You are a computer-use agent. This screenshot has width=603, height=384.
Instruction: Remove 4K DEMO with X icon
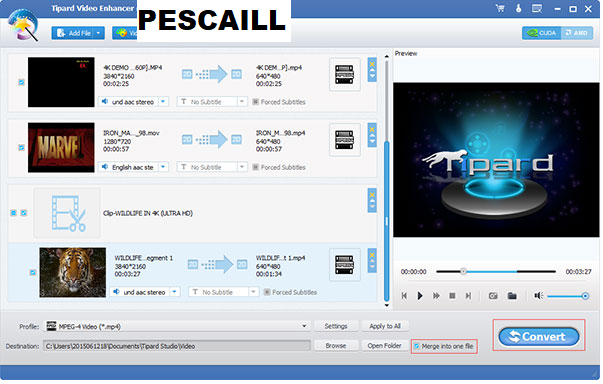click(x=372, y=64)
